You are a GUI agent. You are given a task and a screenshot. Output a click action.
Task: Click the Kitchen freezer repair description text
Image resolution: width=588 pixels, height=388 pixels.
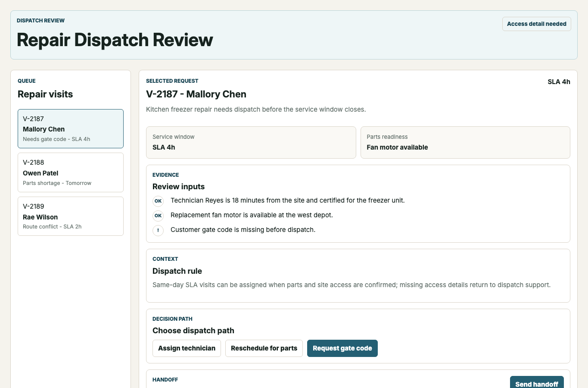(x=256, y=110)
